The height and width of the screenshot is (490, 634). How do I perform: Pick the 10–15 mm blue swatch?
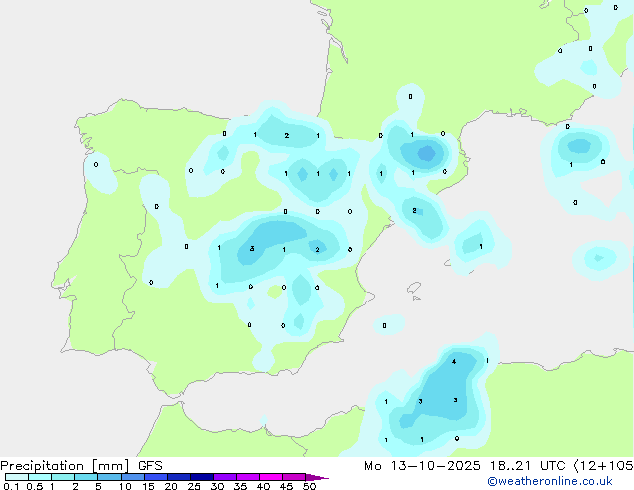(132, 477)
